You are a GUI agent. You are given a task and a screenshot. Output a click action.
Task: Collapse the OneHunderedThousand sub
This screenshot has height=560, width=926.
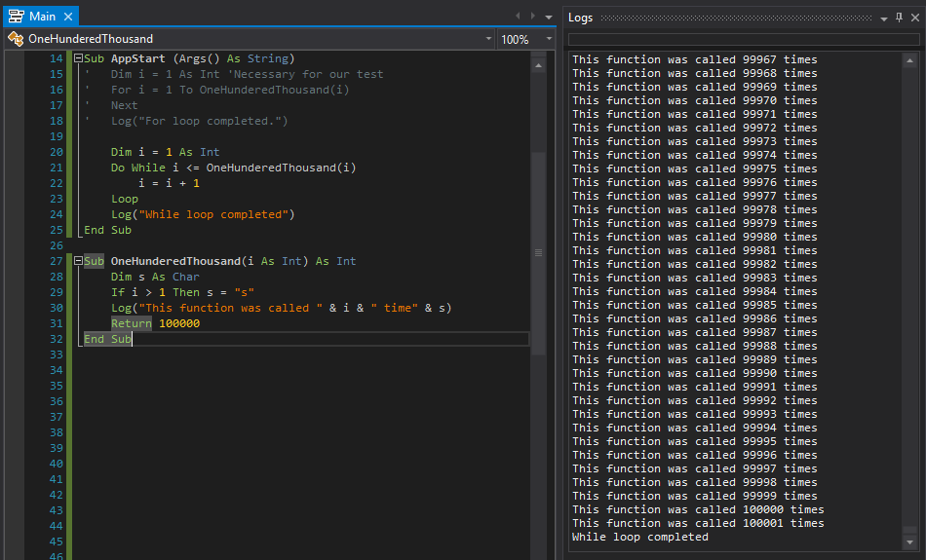click(x=78, y=261)
